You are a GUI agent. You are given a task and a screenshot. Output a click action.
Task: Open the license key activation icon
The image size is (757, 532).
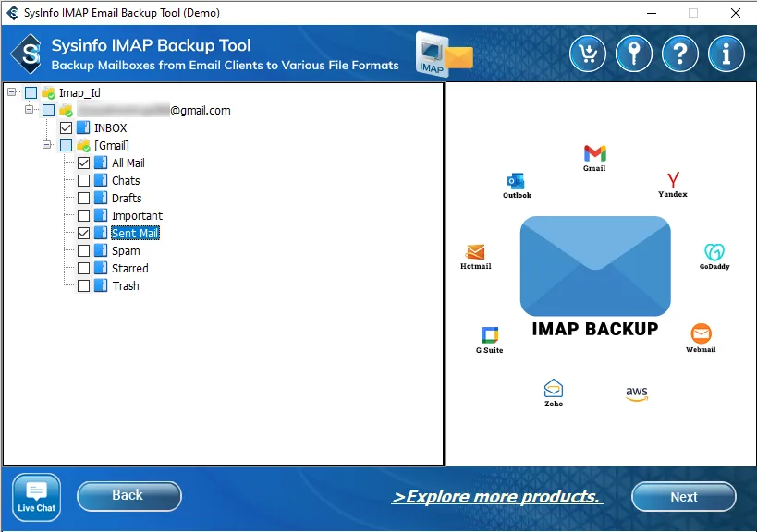click(634, 54)
